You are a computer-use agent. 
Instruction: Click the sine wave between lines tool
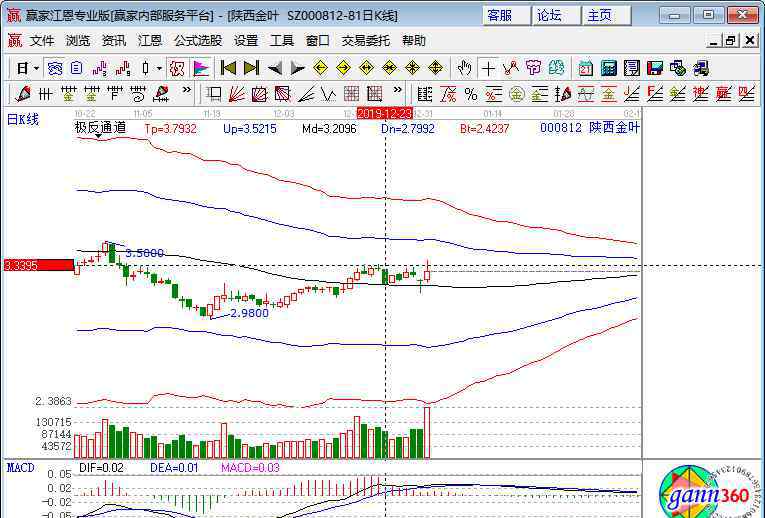585,94
